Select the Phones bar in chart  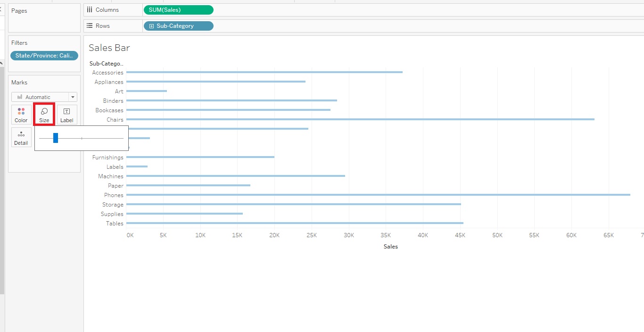click(378, 195)
